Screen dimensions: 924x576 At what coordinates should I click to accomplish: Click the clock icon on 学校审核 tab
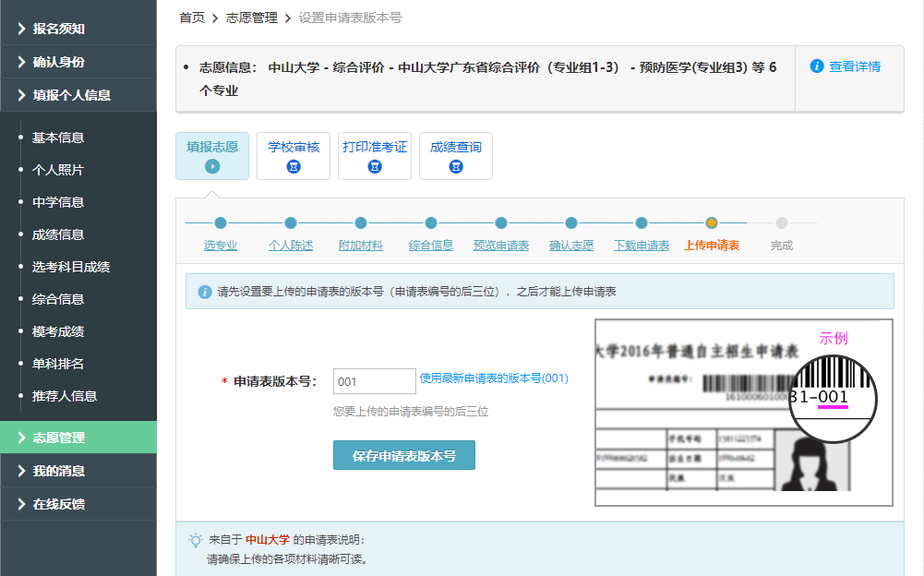(293, 167)
